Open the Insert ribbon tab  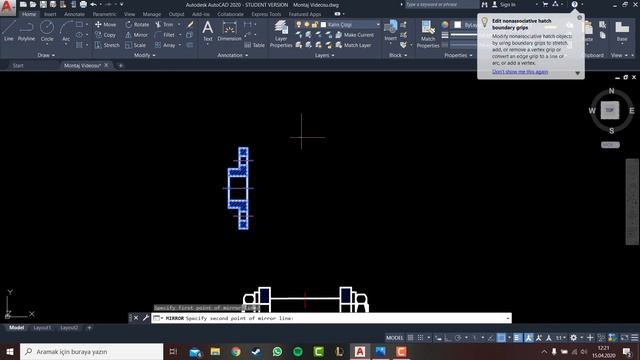click(50, 14)
